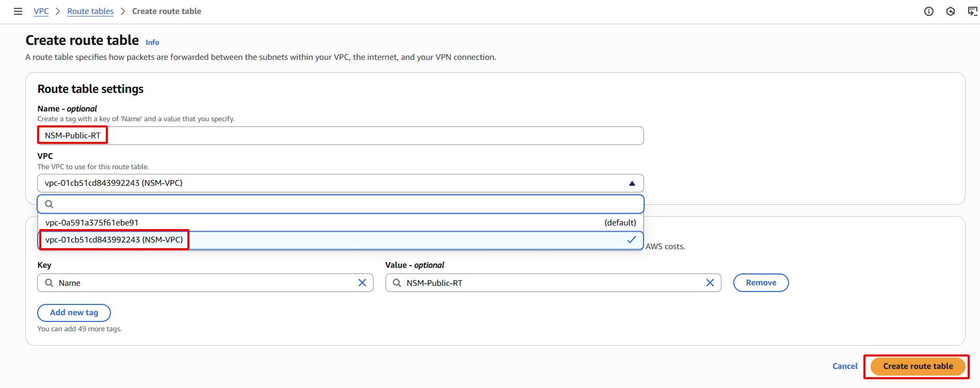Focus the route table Name input field

341,136
